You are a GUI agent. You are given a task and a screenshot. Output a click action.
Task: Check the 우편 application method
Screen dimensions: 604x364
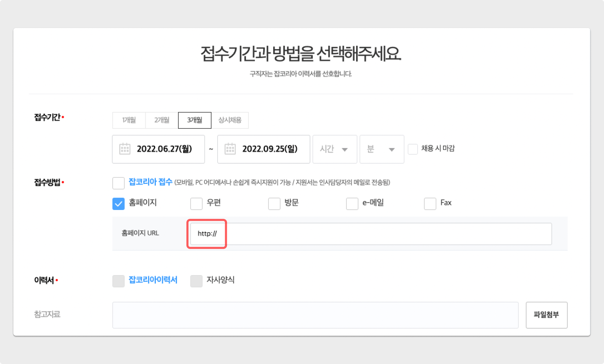click(196, 204)
